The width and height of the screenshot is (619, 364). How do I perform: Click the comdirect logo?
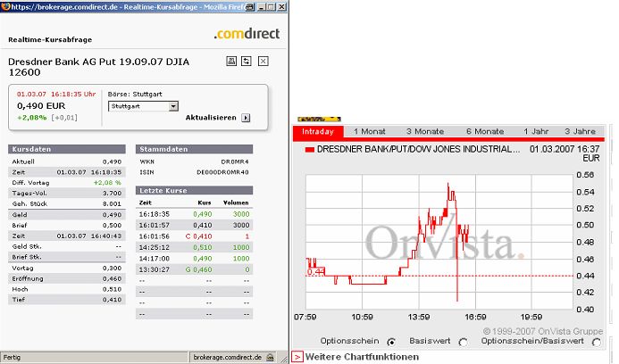(247, 34)
